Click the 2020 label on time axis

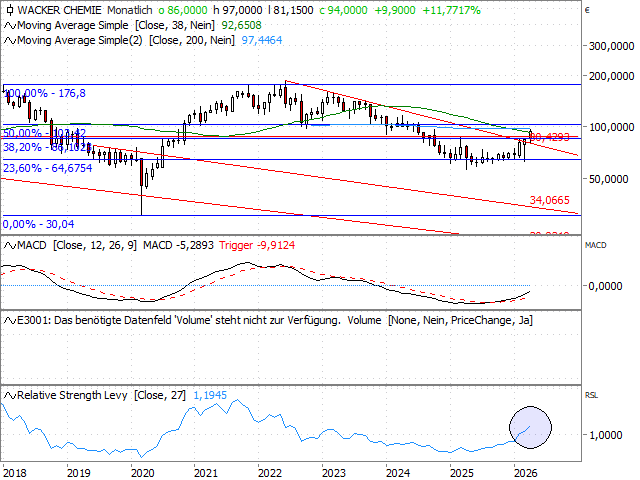click(142, 473)
